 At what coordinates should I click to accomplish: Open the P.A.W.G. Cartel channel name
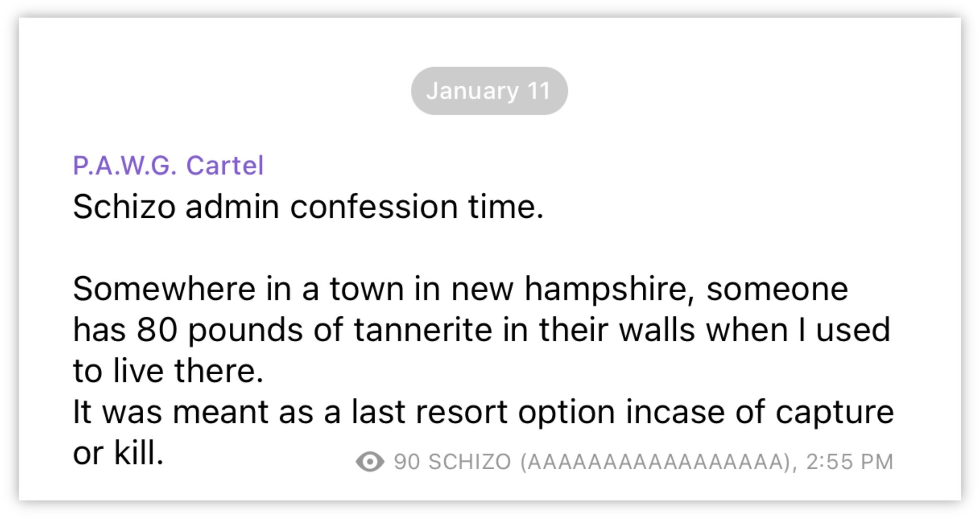(x=168, y=165)
